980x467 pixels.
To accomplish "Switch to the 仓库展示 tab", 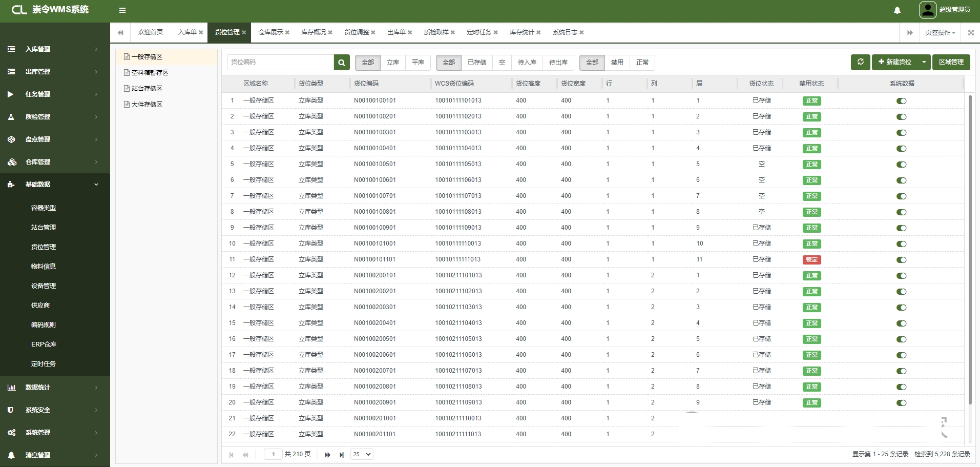I will tap(270, 32).
